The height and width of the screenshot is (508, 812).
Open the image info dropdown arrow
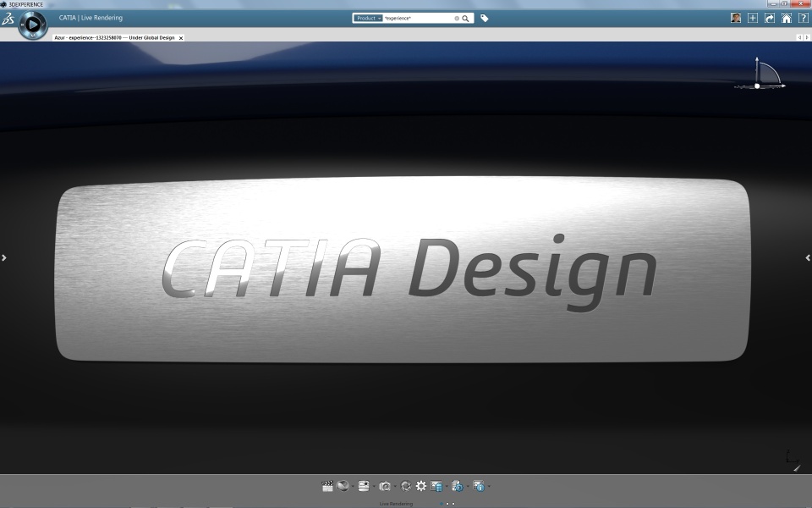tap(489, 486)
